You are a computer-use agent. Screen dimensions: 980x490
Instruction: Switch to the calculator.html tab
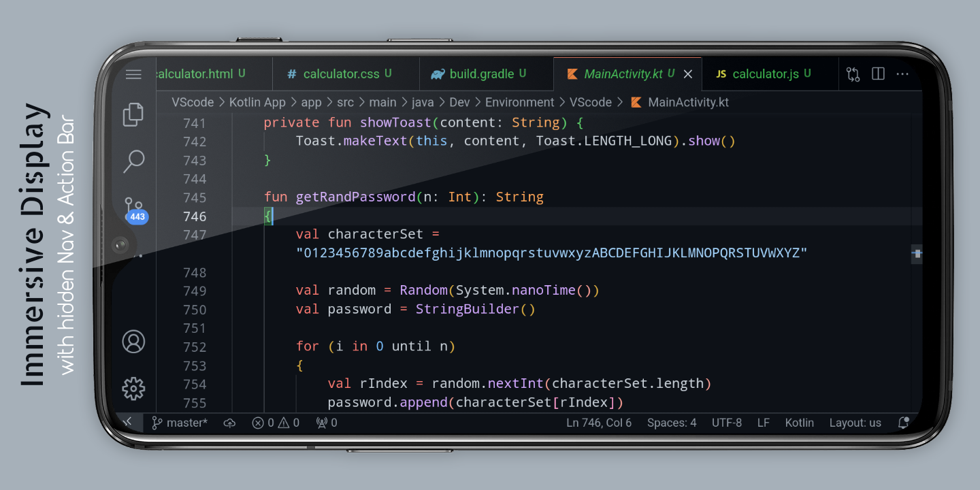214,73
